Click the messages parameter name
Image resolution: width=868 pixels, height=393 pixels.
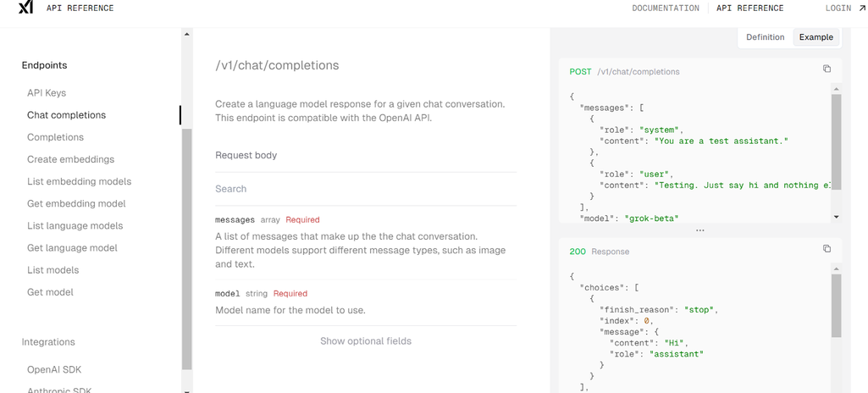[235, 219]
